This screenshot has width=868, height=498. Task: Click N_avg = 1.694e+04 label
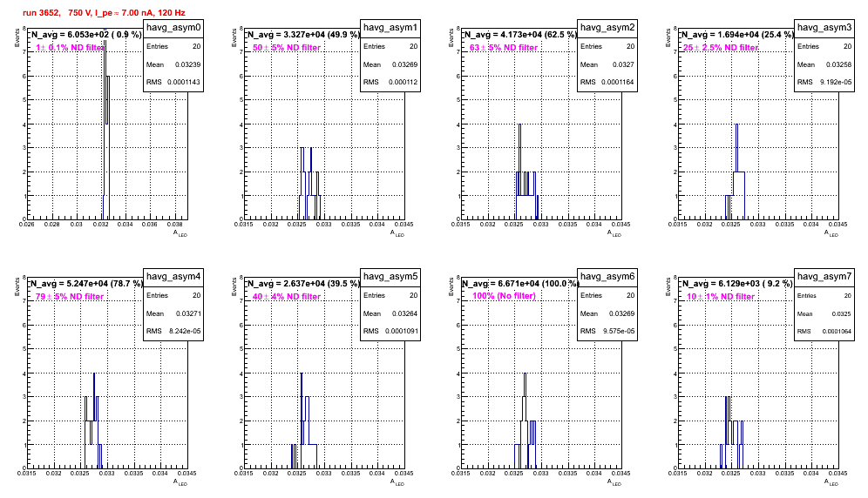[737, 35]
